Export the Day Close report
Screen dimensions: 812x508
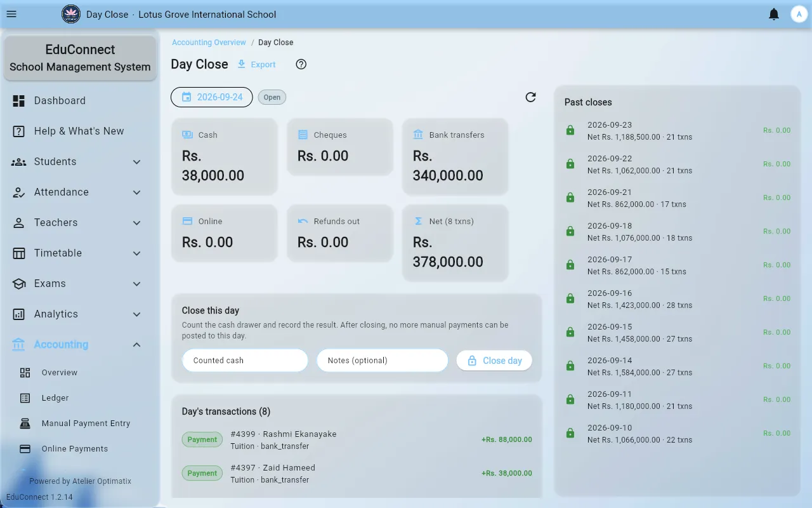(256, 64)
